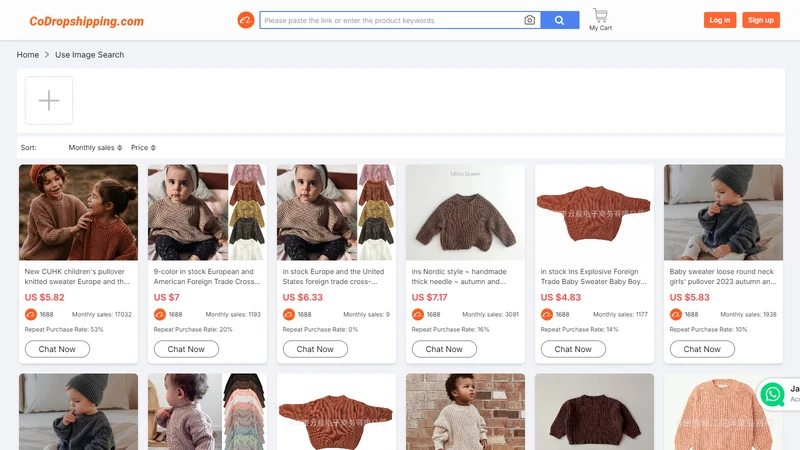Click price US $7.17
Screen dimensions: 800x450
[430, 297]
